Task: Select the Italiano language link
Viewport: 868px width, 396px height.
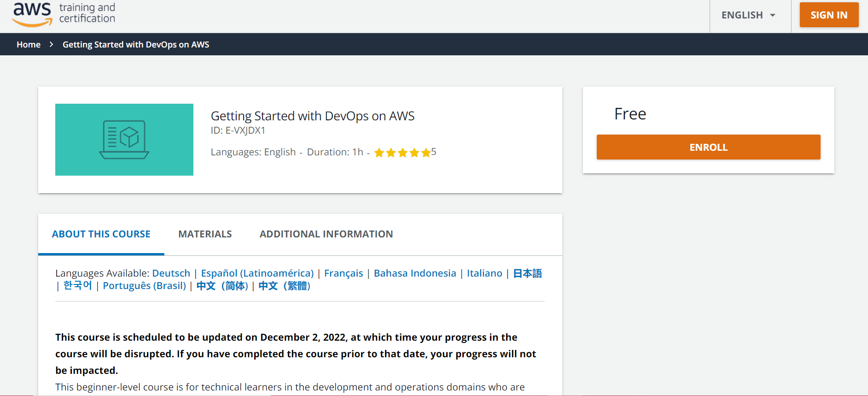Action: [x=484, y=273]
